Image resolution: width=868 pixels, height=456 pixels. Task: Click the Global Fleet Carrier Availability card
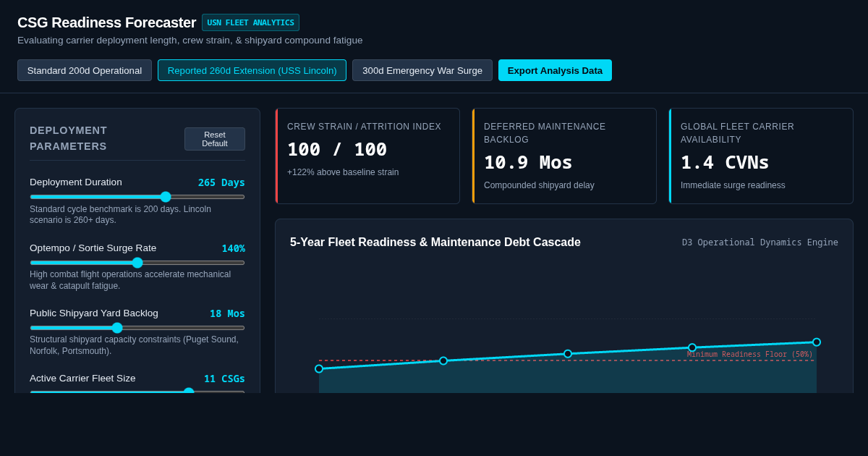[761, 156]
